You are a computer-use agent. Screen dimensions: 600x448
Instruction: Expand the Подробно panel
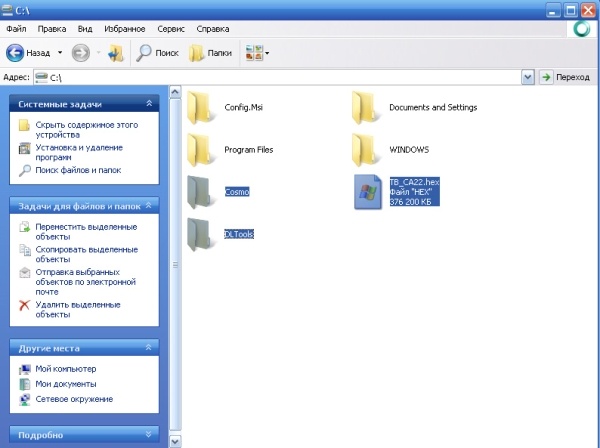point(149,435)
